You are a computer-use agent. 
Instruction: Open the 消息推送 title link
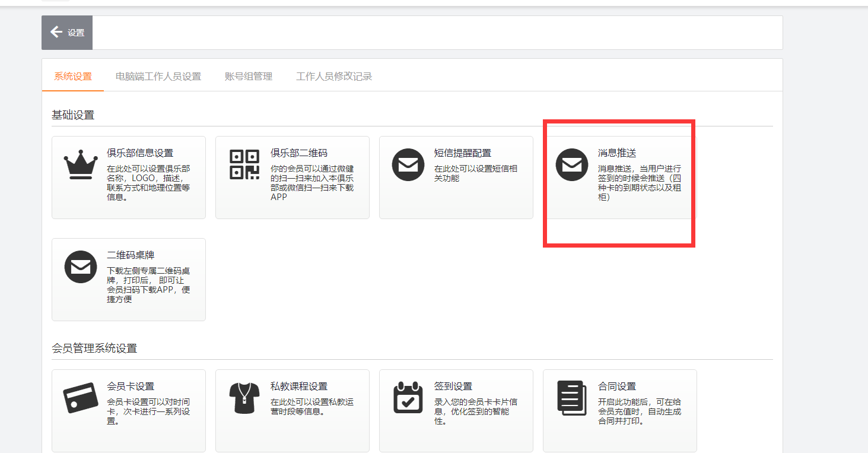(x=617, y=153)
